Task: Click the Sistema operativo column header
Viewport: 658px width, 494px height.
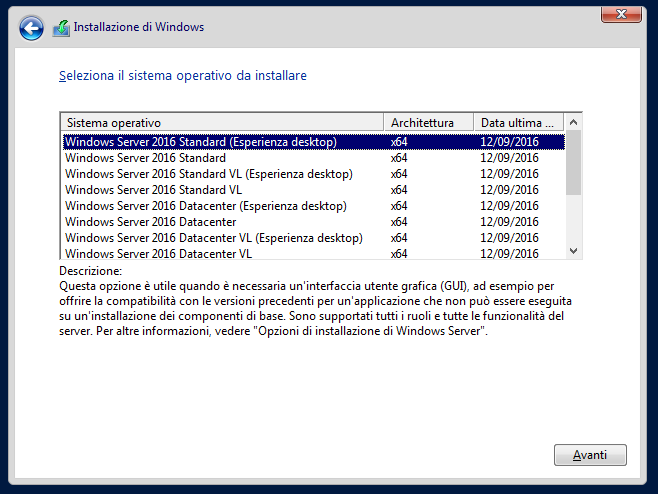Action: [222, 123]
